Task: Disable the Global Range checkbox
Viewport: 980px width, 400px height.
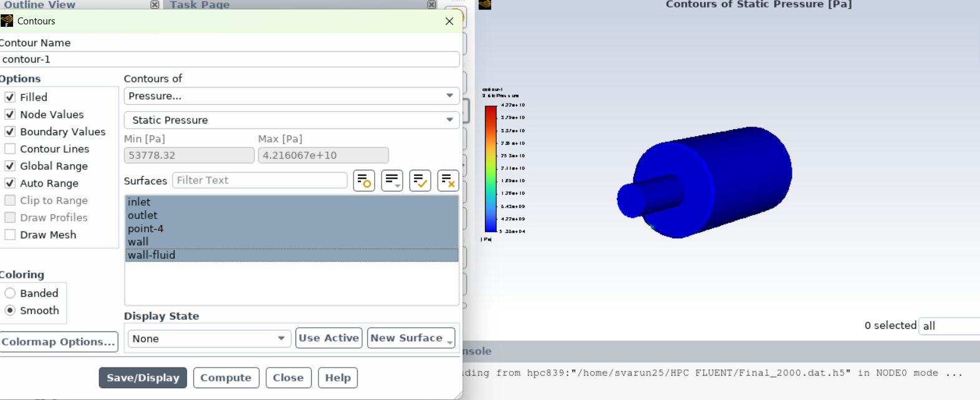Action: [10, 166]
